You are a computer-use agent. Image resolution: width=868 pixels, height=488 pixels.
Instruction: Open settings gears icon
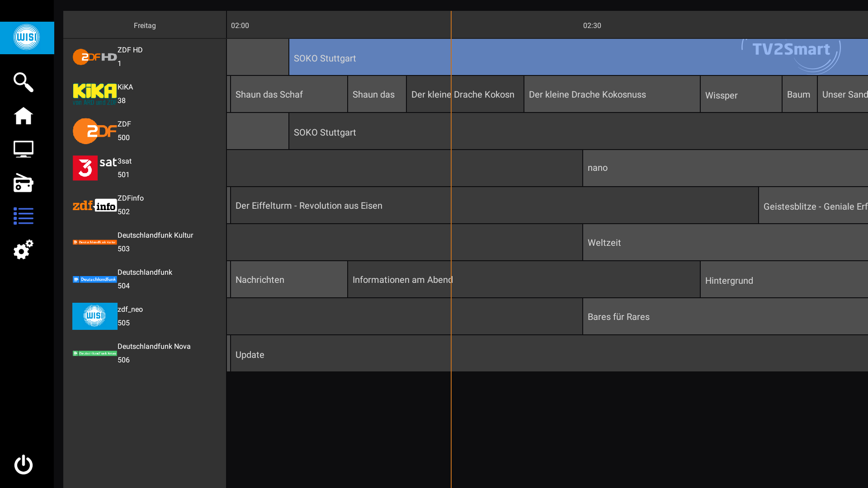(x=24, y=249)
